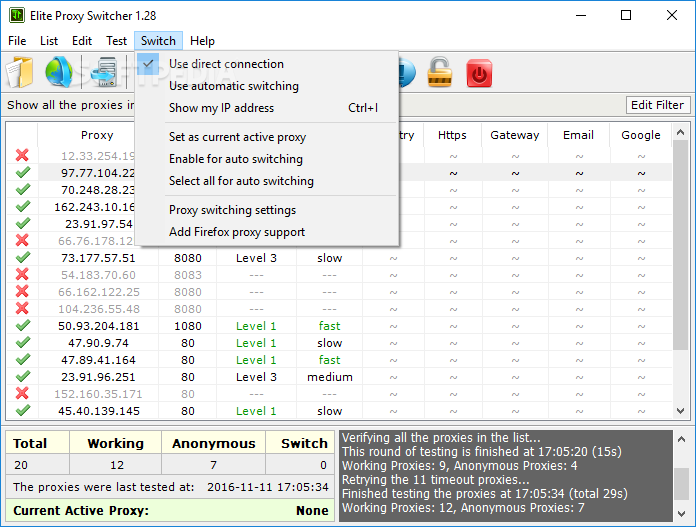Click the proxy list scrollbar thumb
The height and width of the screenshot is (527, 696).
(680, 245)
